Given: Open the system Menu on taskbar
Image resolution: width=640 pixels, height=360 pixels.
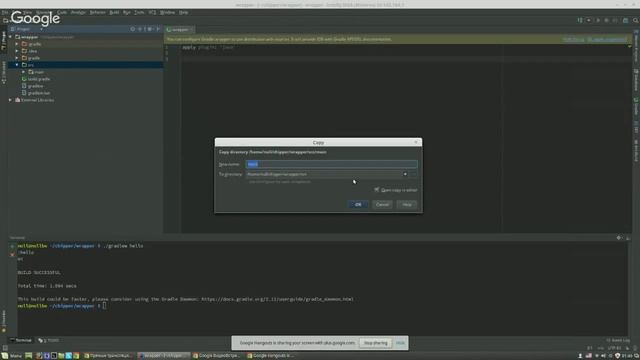Looking at the screenshot, I should tap(12, 356).
